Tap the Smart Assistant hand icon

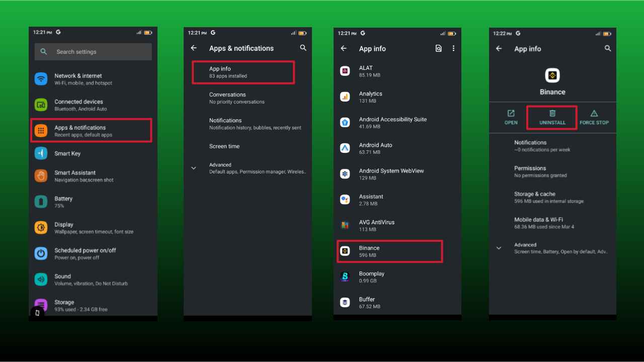(x=41, y=176)
